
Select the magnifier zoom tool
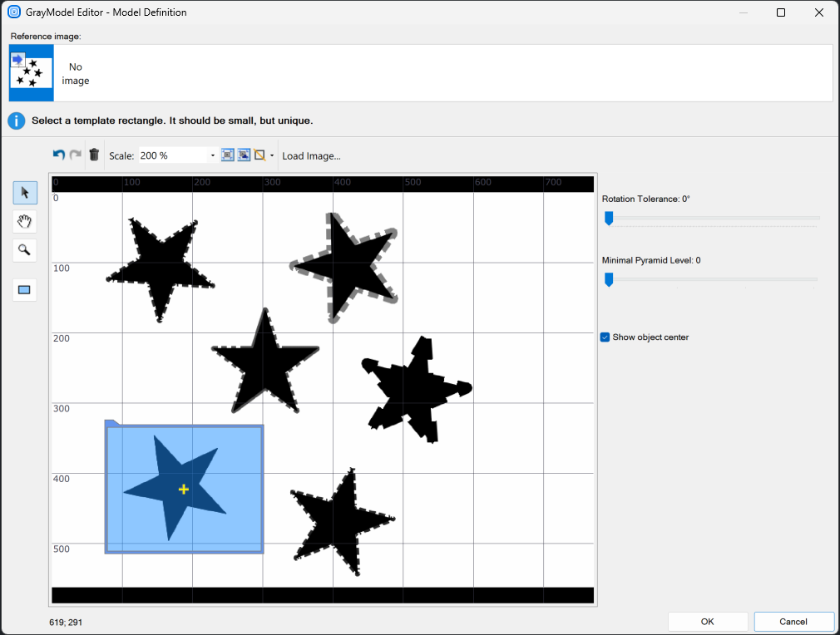click(25, 249)
